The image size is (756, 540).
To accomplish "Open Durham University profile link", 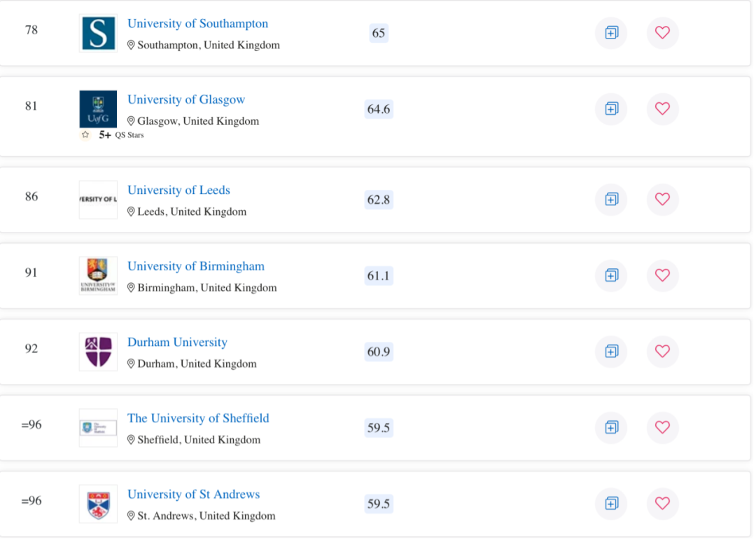I will [177, 342].
